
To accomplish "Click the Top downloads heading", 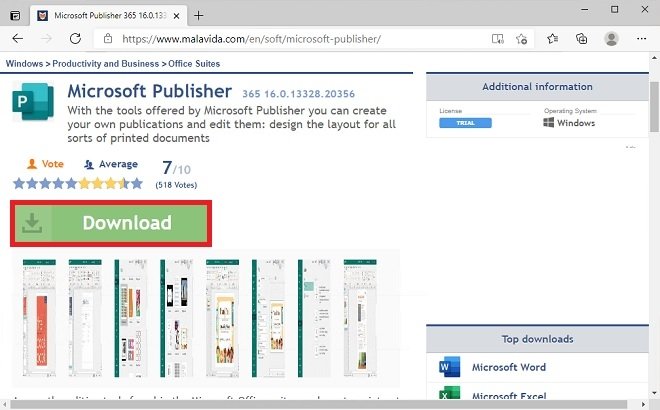I will [537, 339].
